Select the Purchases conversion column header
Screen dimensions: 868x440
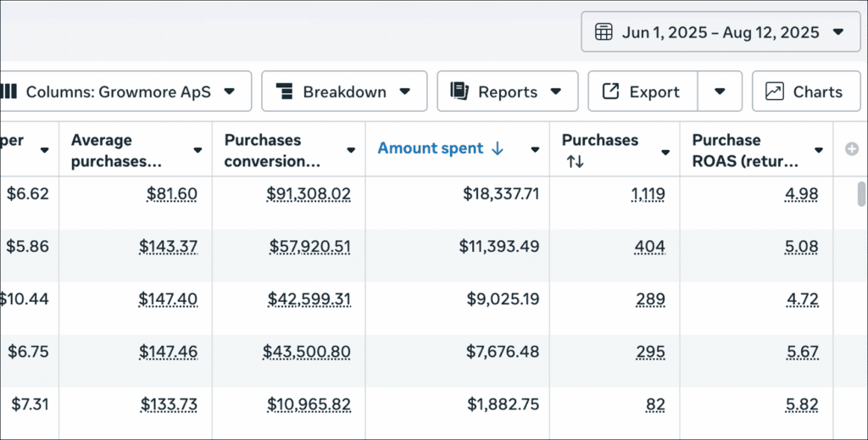pos(273,150)
